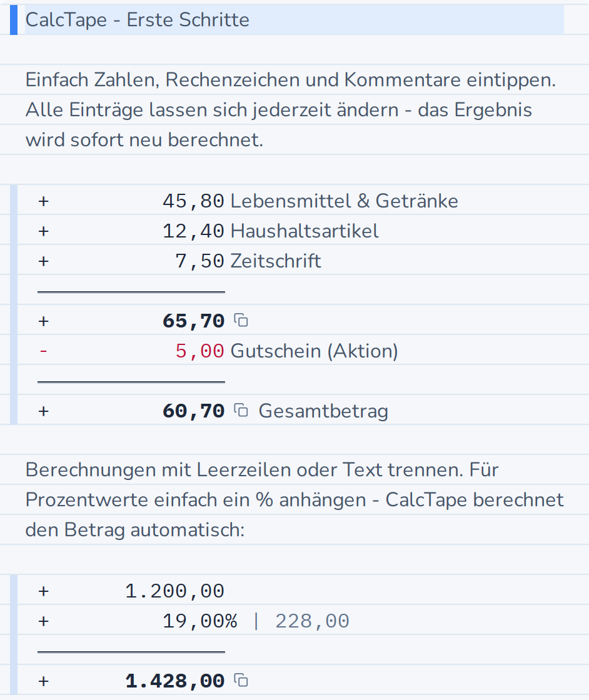589x700 pixels.
Task: Select the title line CalcTape - Erste Schritte
Action: click(x=137, y=19)
